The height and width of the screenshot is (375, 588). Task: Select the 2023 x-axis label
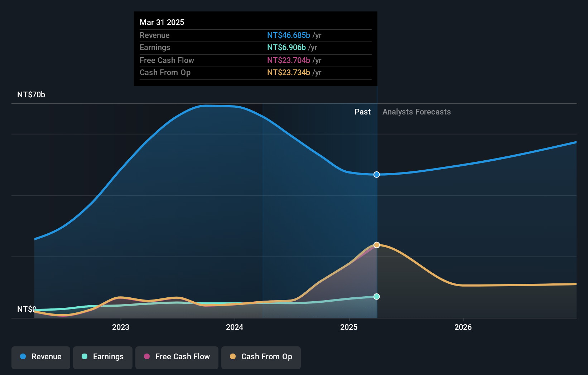point(121,327)
